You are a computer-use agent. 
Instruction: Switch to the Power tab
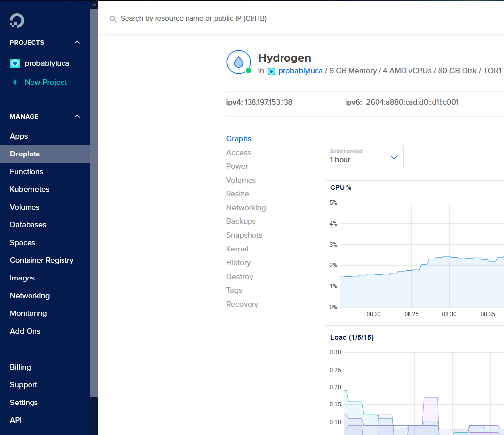[237, 166]
